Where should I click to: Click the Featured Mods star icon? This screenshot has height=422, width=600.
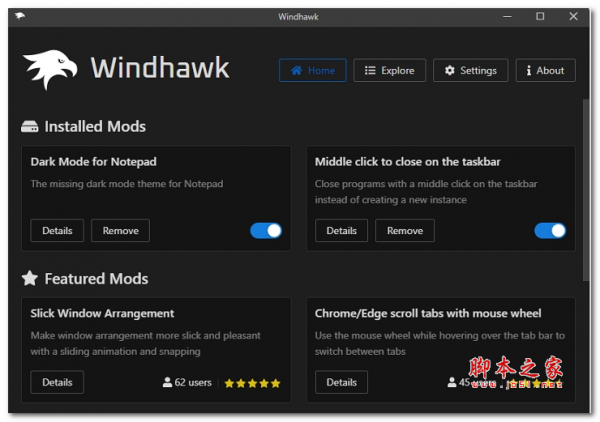click(29, 278)
